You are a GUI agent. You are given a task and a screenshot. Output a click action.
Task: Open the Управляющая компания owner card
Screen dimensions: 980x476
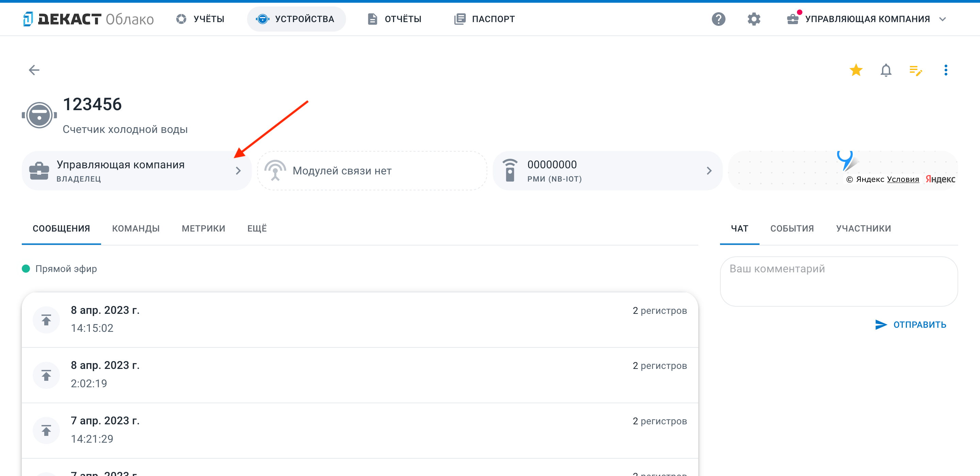136,171
